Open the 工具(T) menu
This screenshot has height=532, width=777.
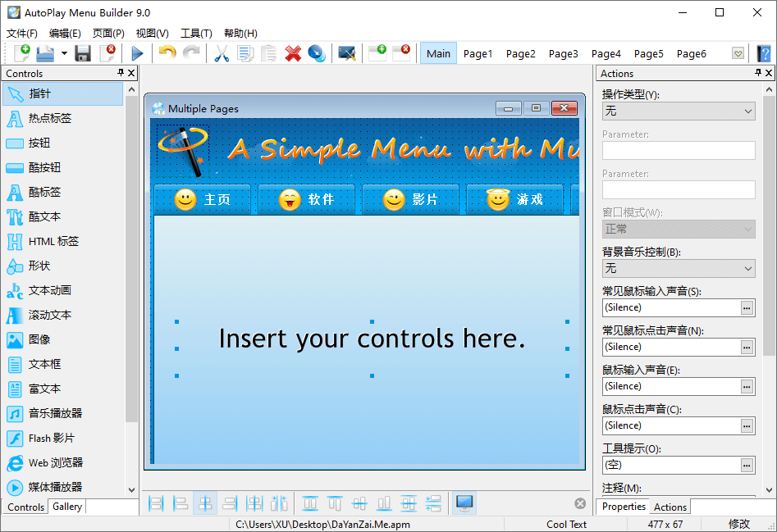coord(196,33)
